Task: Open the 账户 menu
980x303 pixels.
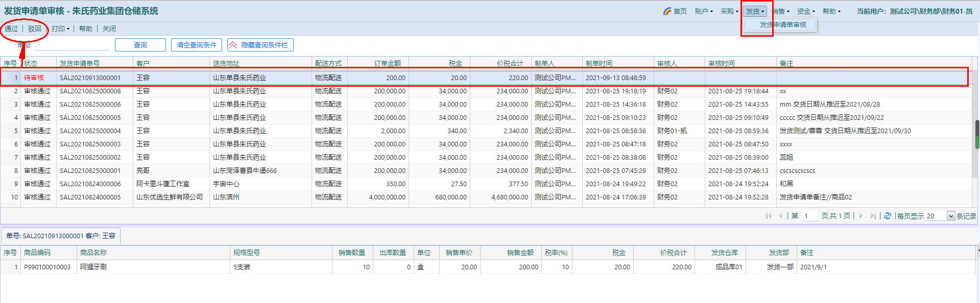Action: pos(703,11)
